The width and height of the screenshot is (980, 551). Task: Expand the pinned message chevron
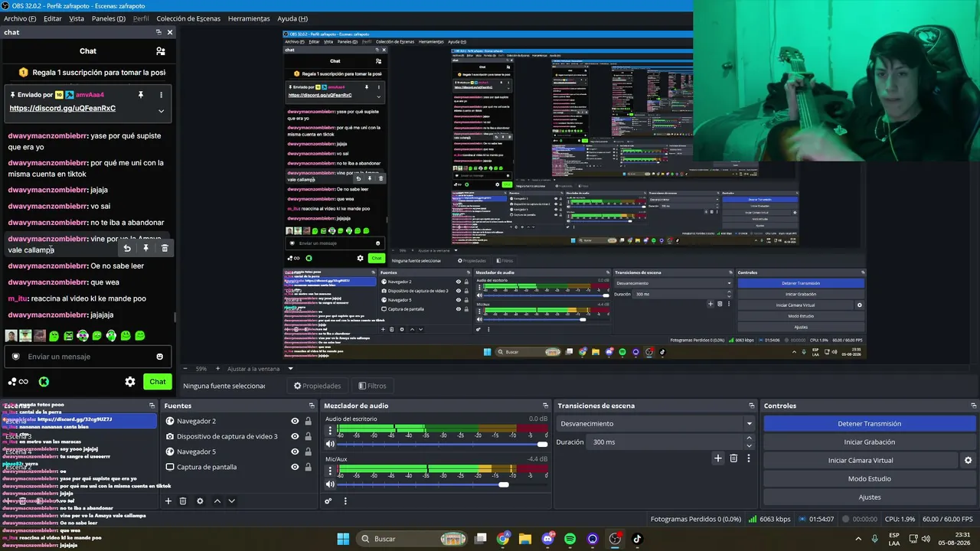pos(161,110)
